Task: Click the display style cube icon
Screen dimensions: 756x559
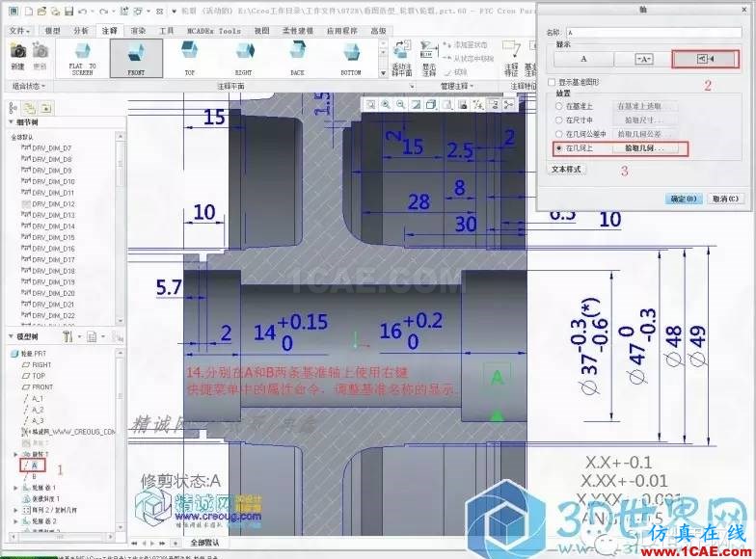Action: [432, 104]
